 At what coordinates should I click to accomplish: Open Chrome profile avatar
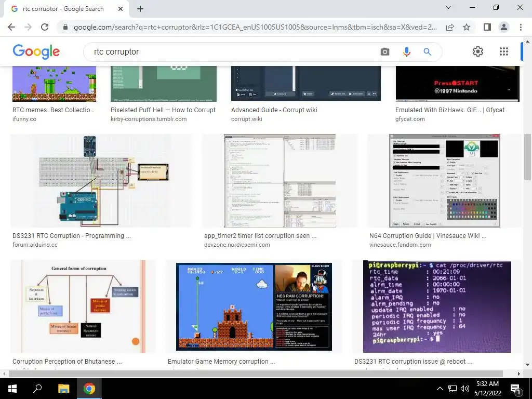point(504,27)
